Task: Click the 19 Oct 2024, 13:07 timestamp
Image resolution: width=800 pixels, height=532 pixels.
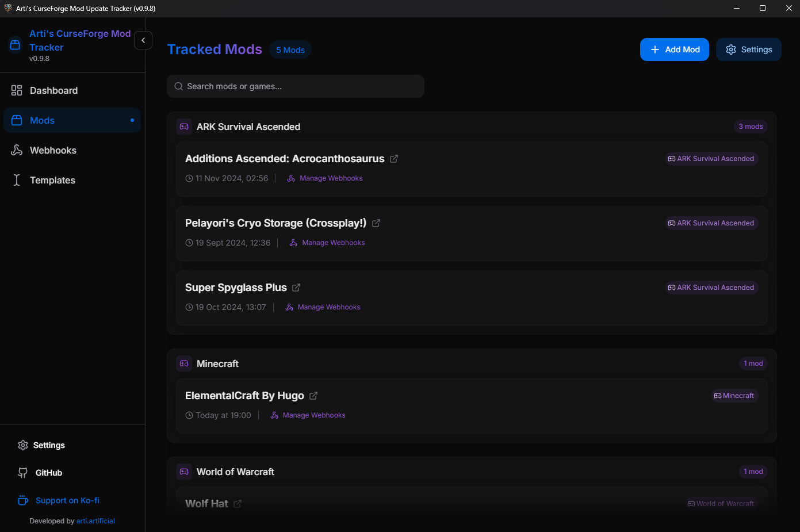Action: (225, 307)
